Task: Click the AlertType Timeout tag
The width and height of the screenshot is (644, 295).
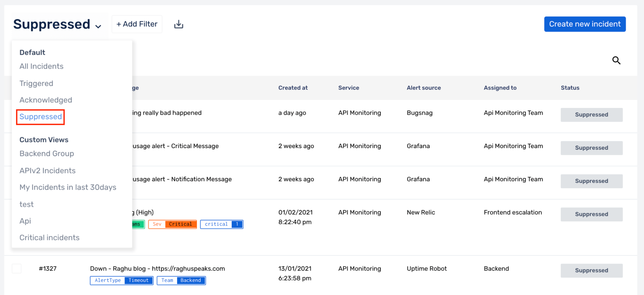Action: pos(122,281)
